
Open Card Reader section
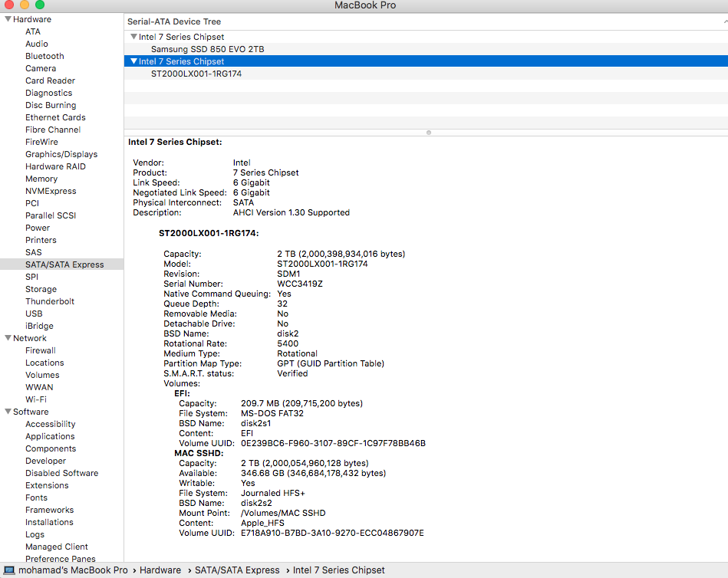click(50, 80)
